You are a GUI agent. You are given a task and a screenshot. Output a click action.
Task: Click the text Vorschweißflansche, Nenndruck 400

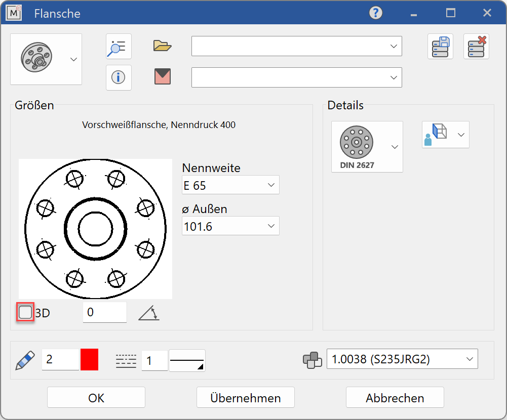[x=159, y=124]
